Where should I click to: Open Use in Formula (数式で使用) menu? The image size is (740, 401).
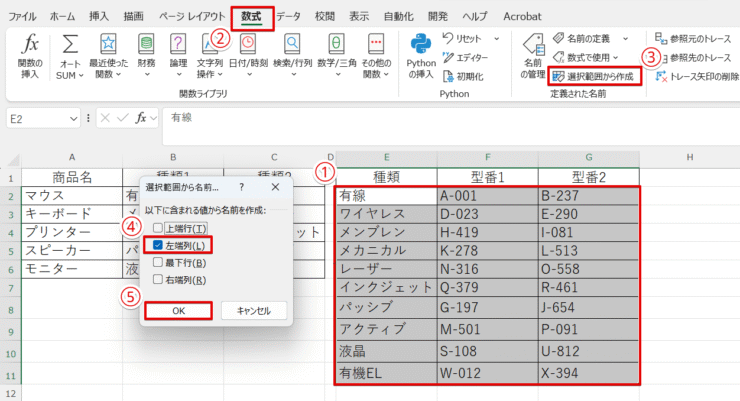(x=586, y=58)
